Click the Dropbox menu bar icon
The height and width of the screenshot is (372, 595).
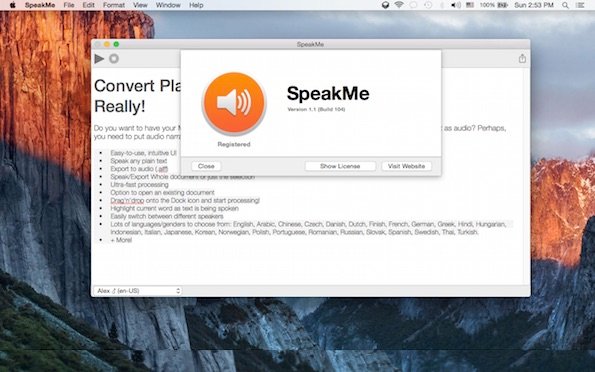(x=386, y=5)
